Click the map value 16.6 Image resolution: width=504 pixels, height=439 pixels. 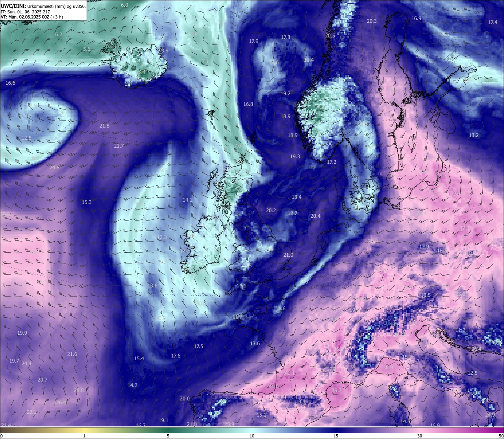[x=10, y=83]
